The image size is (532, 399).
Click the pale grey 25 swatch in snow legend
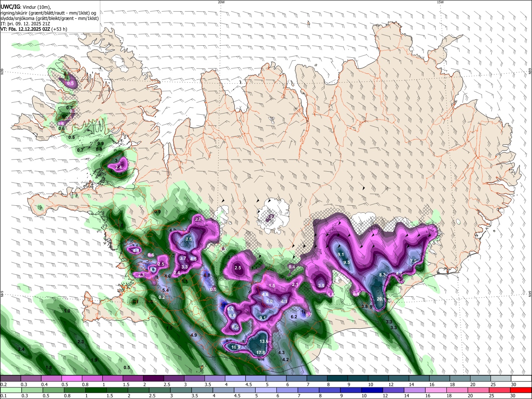tap(500, 379)
